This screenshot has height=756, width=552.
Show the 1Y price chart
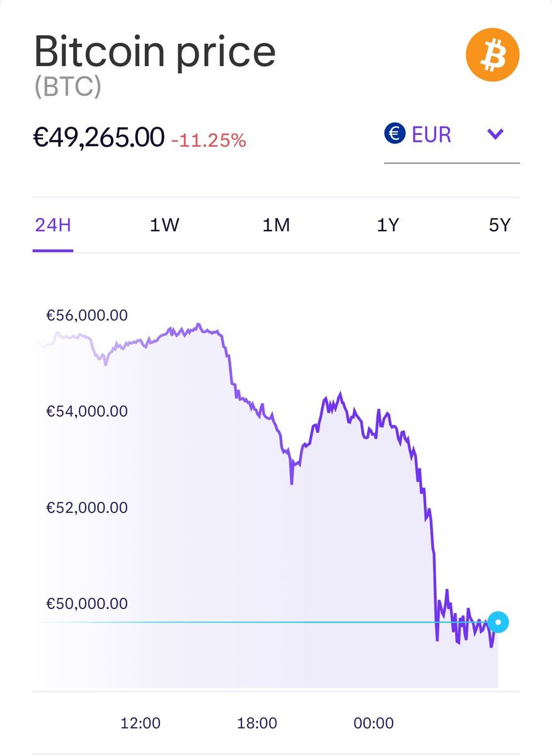[x=388, y=225]
